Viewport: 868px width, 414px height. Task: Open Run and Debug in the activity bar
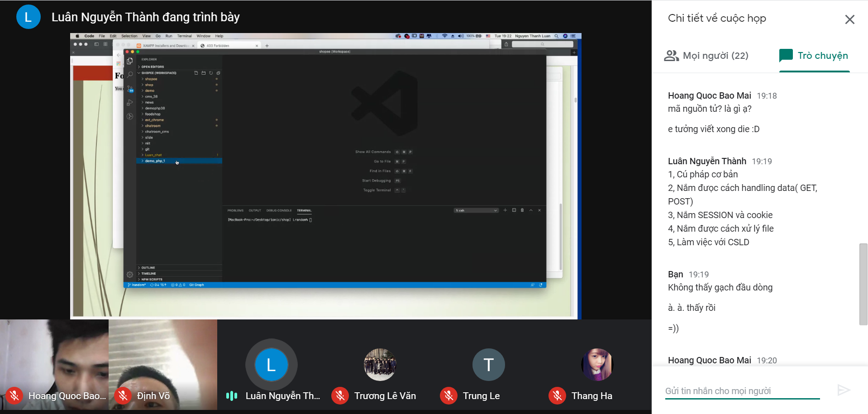pyautogui.click(x=130, y=103)
